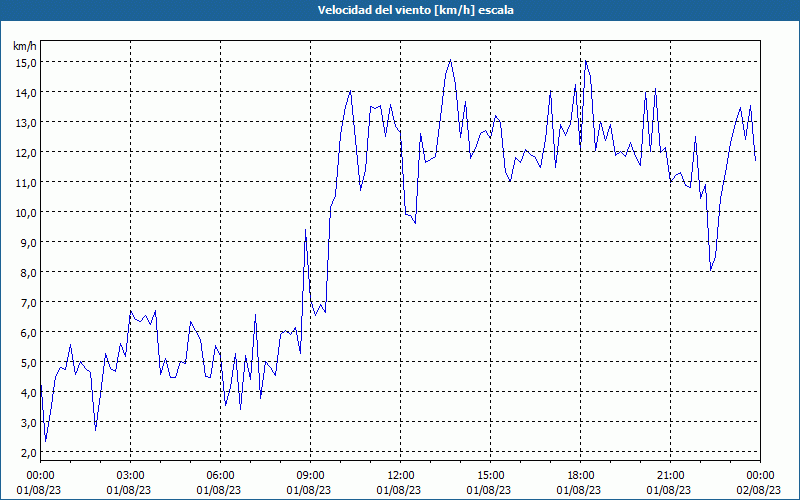800x500 pixels.
Task: Select the '13,0' y-axis label
Action: click(26, 122)
